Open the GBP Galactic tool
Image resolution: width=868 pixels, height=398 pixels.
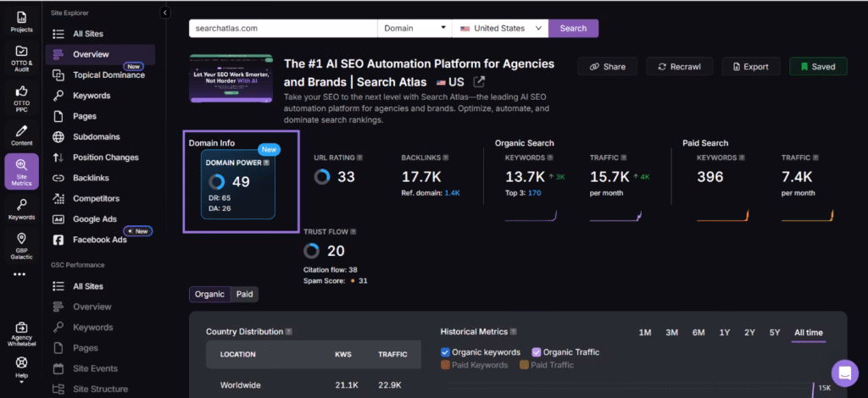click(x=21, y=245)
